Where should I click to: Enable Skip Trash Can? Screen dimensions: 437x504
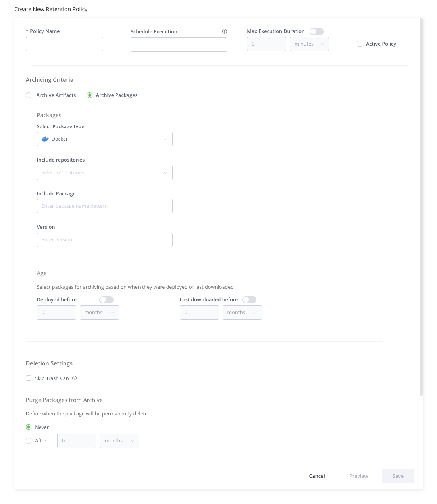pos(28,378)
